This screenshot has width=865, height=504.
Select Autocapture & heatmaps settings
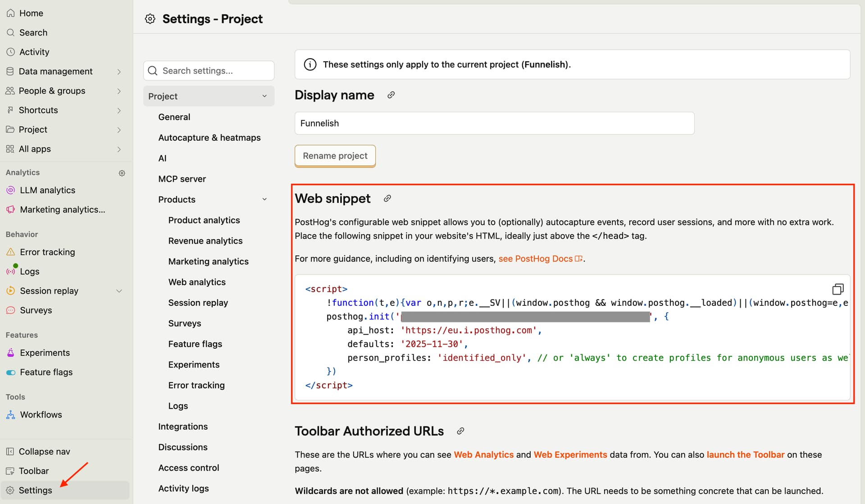click(209, 138)
